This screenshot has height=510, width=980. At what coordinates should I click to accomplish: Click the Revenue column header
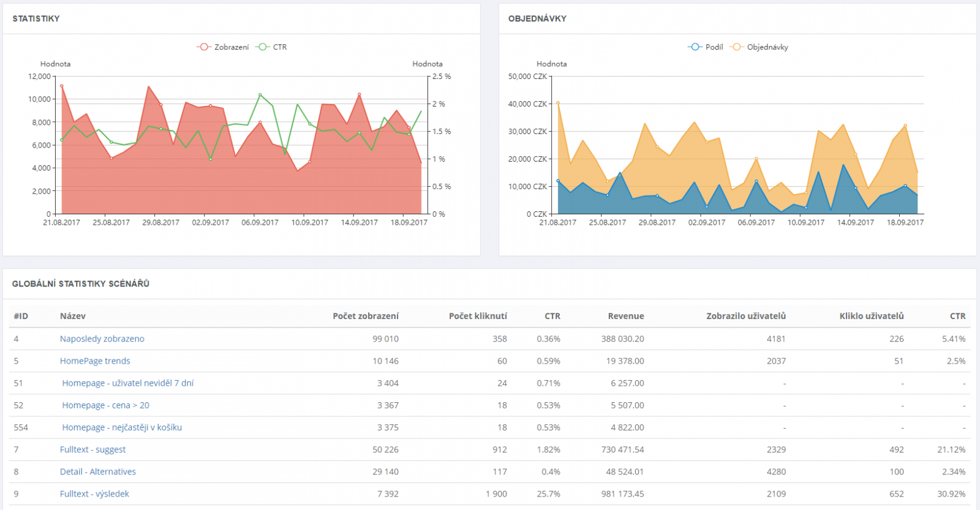tap(625, 316)
